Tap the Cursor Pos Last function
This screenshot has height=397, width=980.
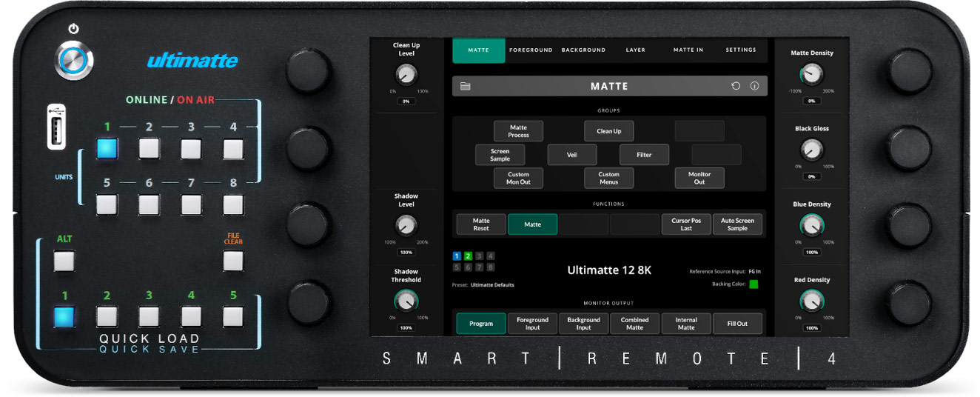(686, 224)
